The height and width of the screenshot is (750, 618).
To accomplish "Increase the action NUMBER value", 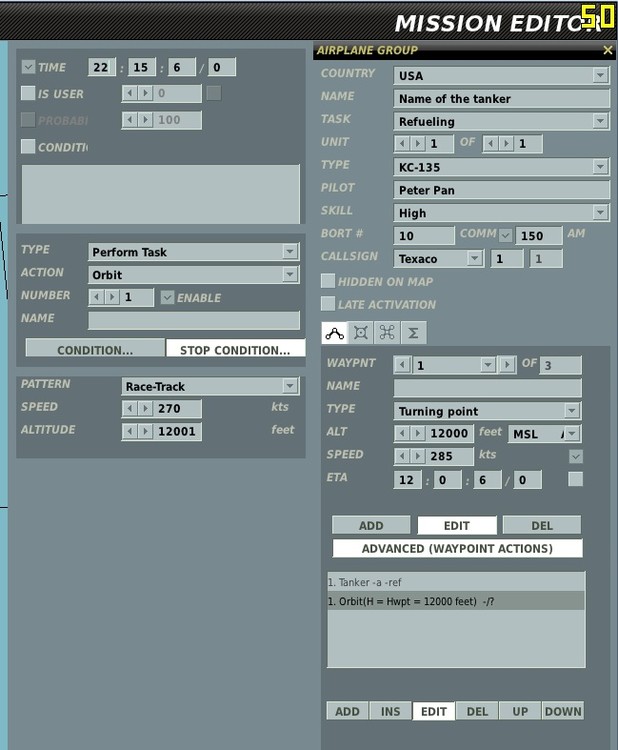I will point(112,297).
